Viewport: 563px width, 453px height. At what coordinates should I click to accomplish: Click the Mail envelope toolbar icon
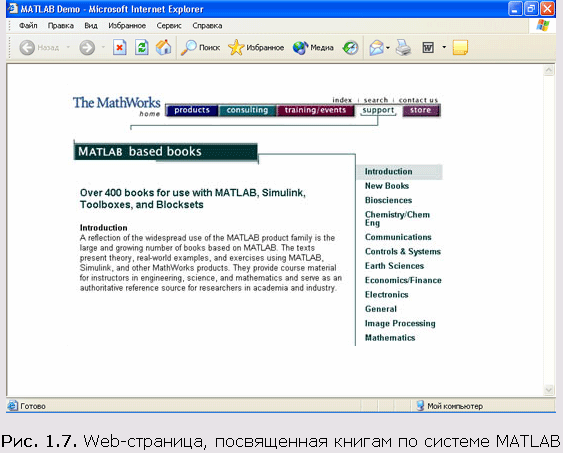[376, 47]
